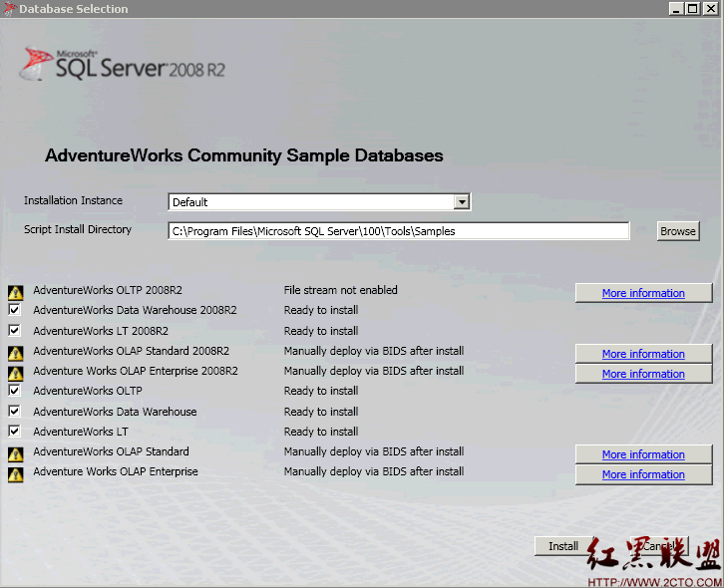This screenshot has height=588, width=724.
Task: Click warning icon beside Adventure Works OLAP Enterprise 2008R2
Action: click(x=16, y=373)
